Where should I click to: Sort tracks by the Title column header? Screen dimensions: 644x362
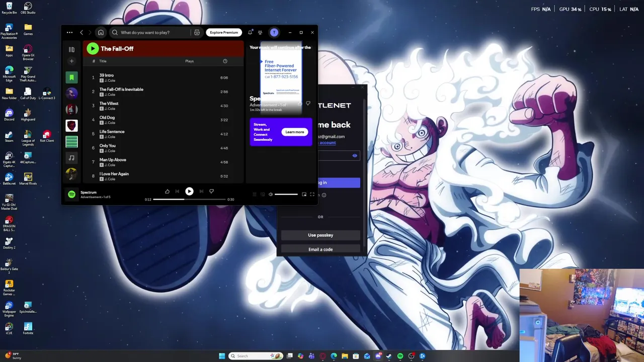(103, 61)
